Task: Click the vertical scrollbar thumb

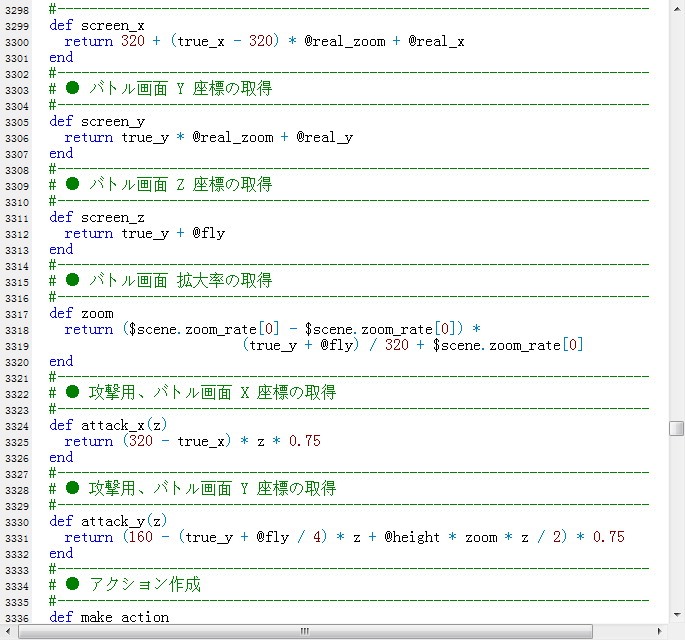Action: coord(677,428)
